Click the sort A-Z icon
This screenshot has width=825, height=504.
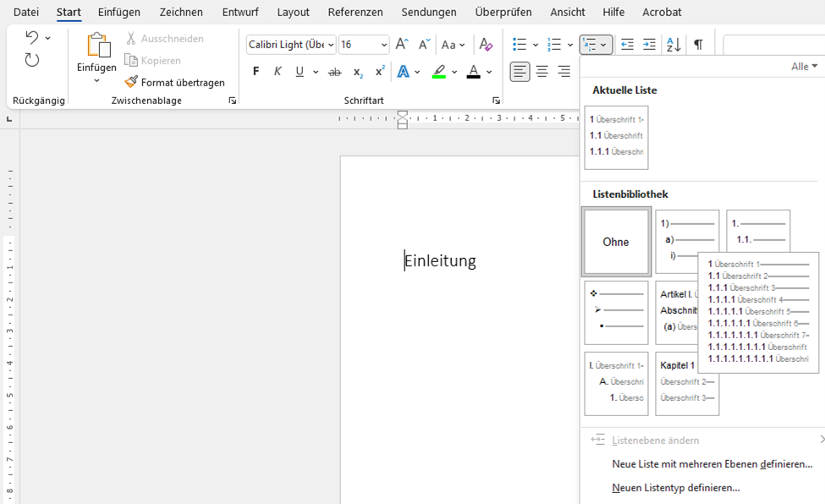pos(674,45)
